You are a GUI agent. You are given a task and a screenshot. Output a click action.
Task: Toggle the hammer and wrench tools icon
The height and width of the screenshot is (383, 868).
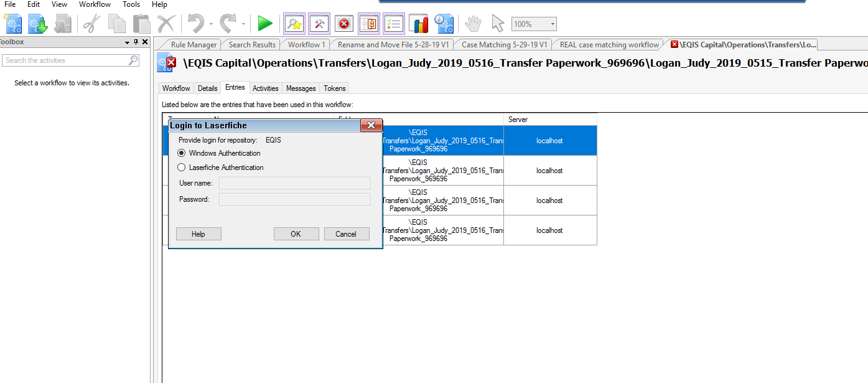[319, 24]
